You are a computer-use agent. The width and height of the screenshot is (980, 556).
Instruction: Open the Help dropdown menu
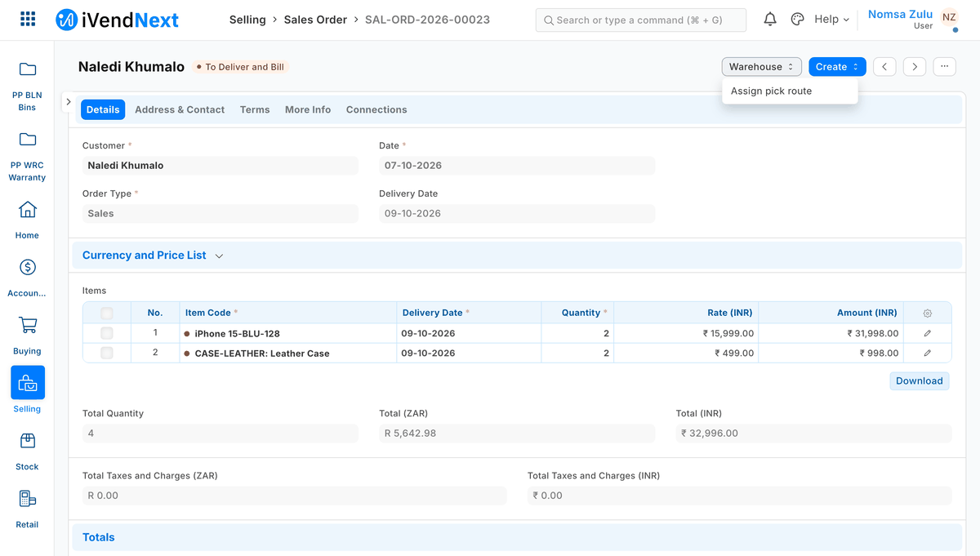pyautogui.click(x=831, y=20)
